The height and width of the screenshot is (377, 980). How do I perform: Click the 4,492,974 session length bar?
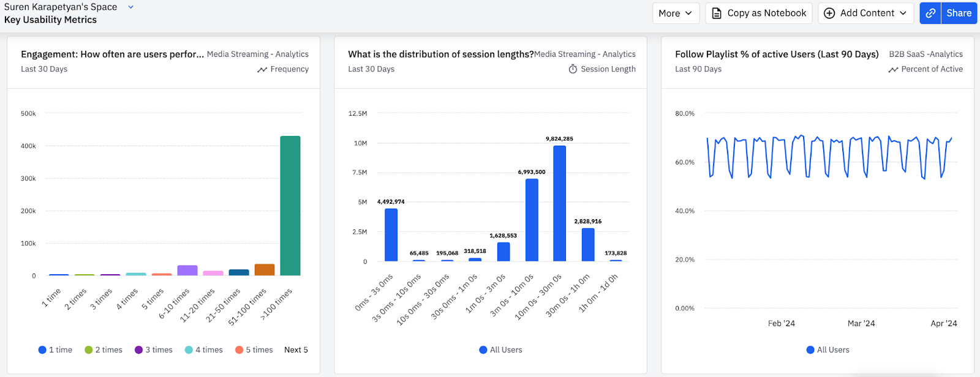391,235
